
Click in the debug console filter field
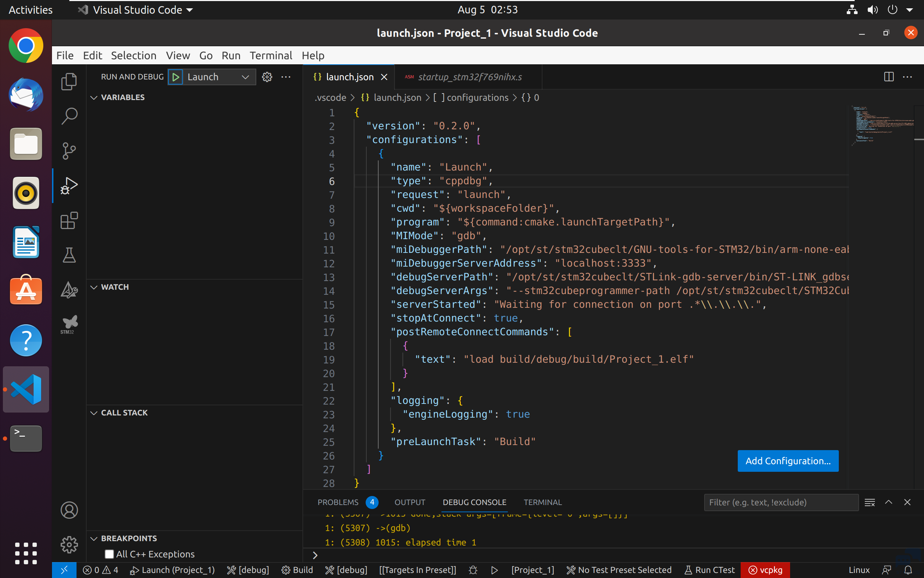coord(781,502)
